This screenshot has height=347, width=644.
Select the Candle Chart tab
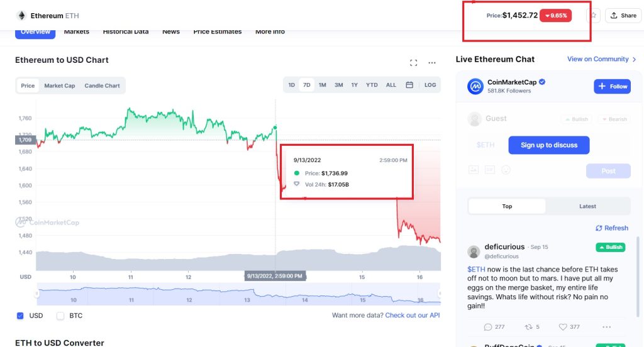pos(103,86)
